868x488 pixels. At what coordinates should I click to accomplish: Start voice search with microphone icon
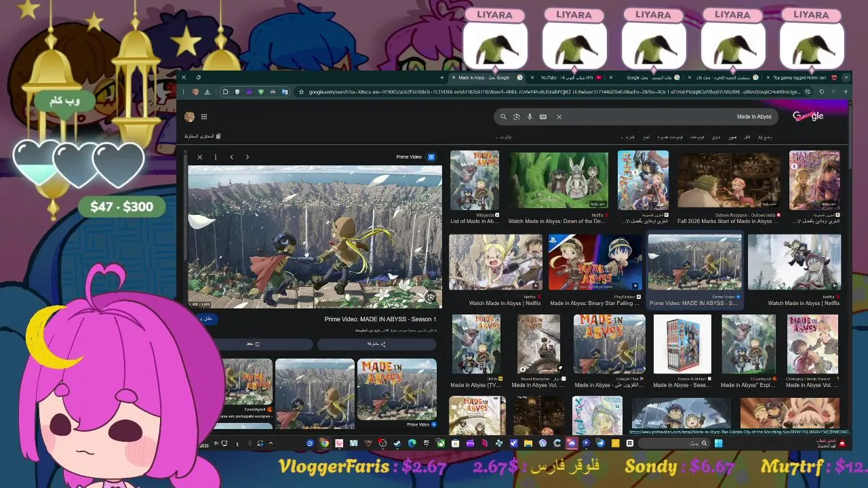click(x=530, y=117)
